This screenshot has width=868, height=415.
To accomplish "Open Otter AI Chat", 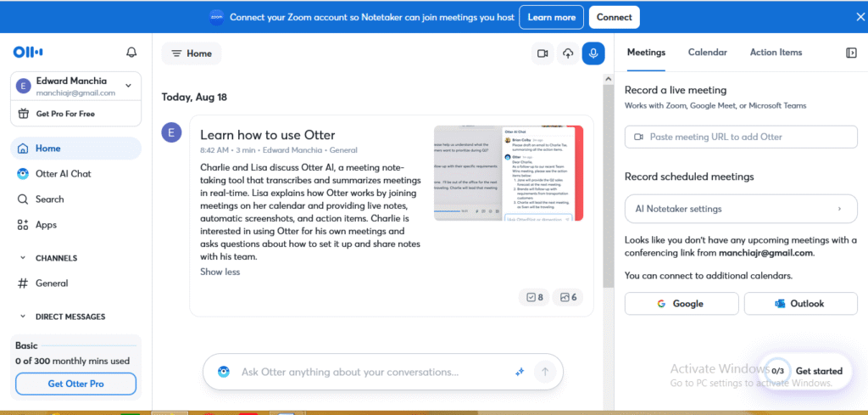I will point(75,173).
